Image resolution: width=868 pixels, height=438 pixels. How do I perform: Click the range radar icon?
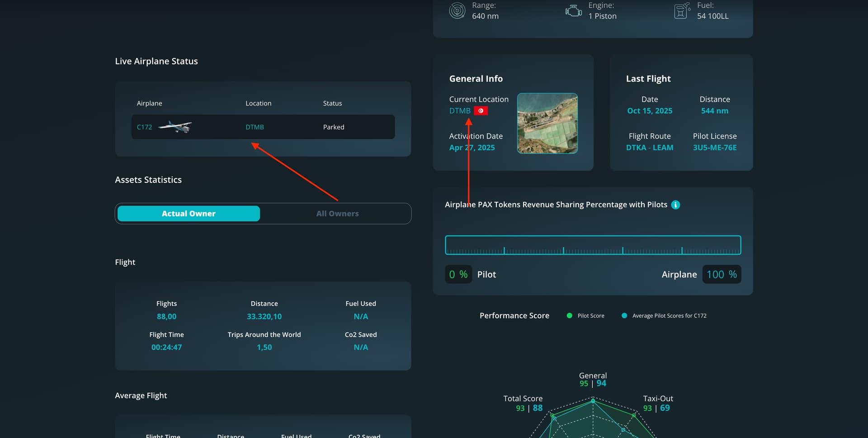[x=457, y=10]
